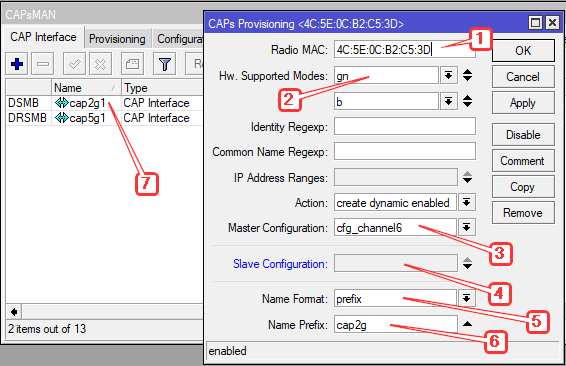
Task: Open the b Hw. Supported Modes dropdown
Action: [x=448, y=101]
